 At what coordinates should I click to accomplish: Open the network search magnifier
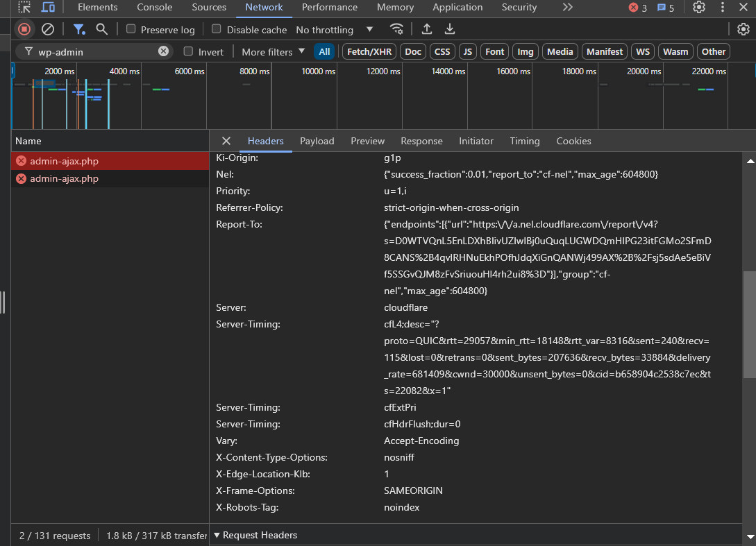(102, 29)
